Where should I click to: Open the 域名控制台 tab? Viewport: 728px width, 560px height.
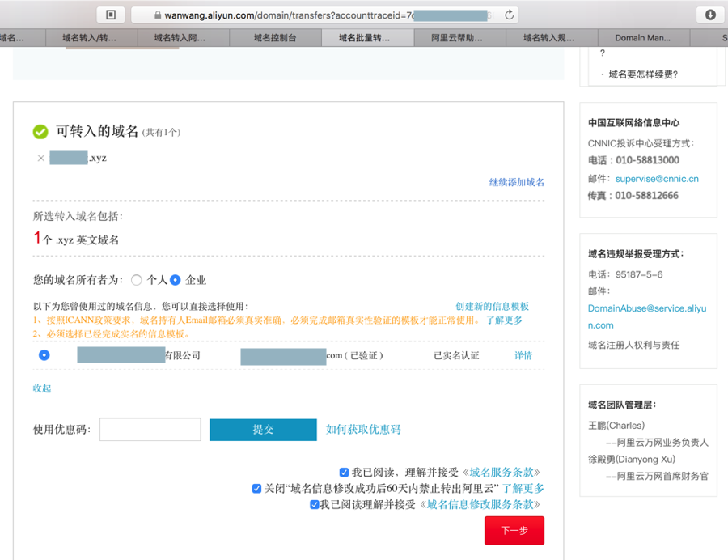[275, 37]
